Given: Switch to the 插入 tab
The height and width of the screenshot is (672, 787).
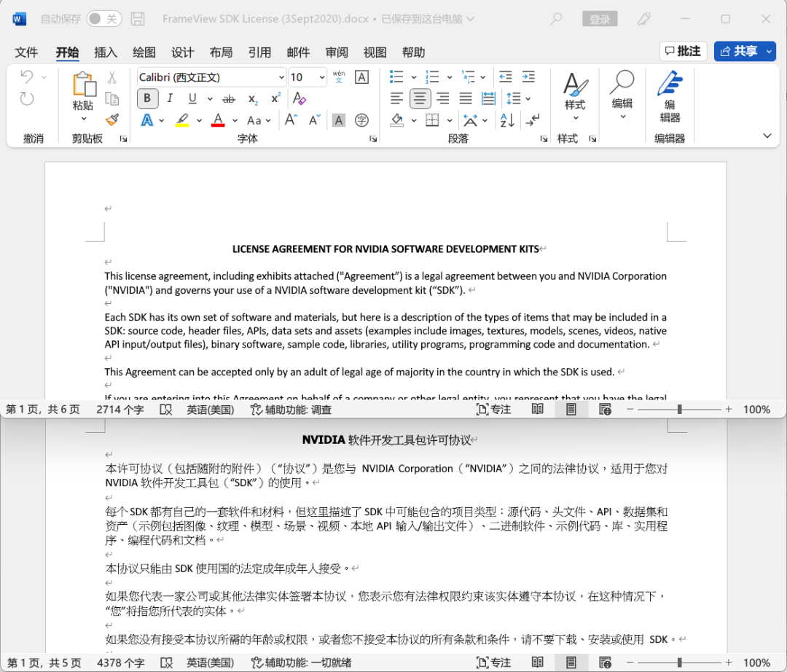Looking at the screenshot, I should point(106,52).
